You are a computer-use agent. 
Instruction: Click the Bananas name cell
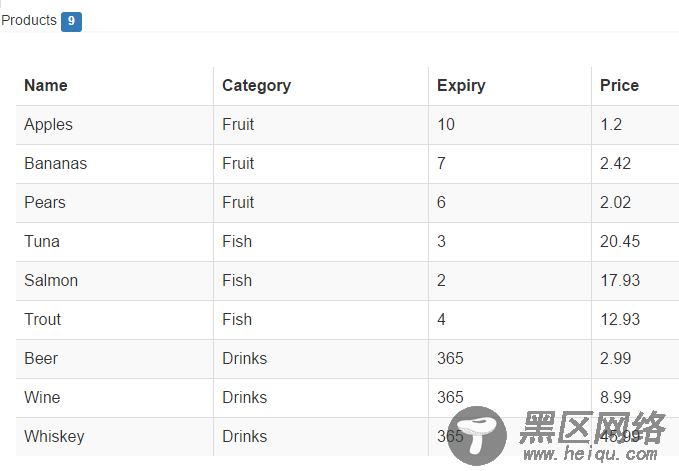[115, 164]
